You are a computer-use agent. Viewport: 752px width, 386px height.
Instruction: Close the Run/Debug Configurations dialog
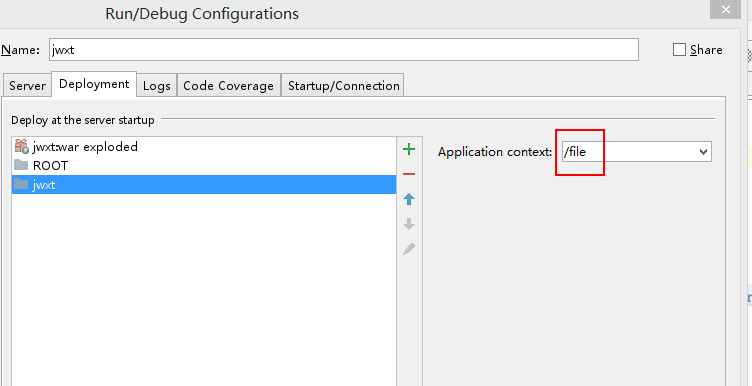coord(727,10)
